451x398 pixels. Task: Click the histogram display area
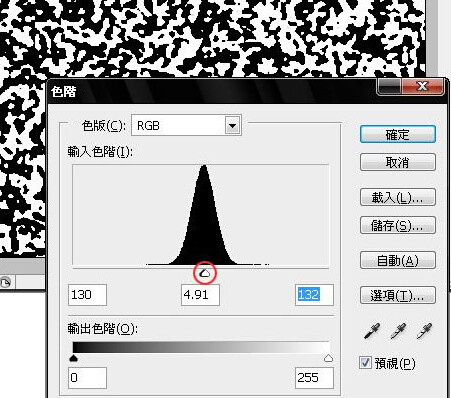[x=201, y=215]
